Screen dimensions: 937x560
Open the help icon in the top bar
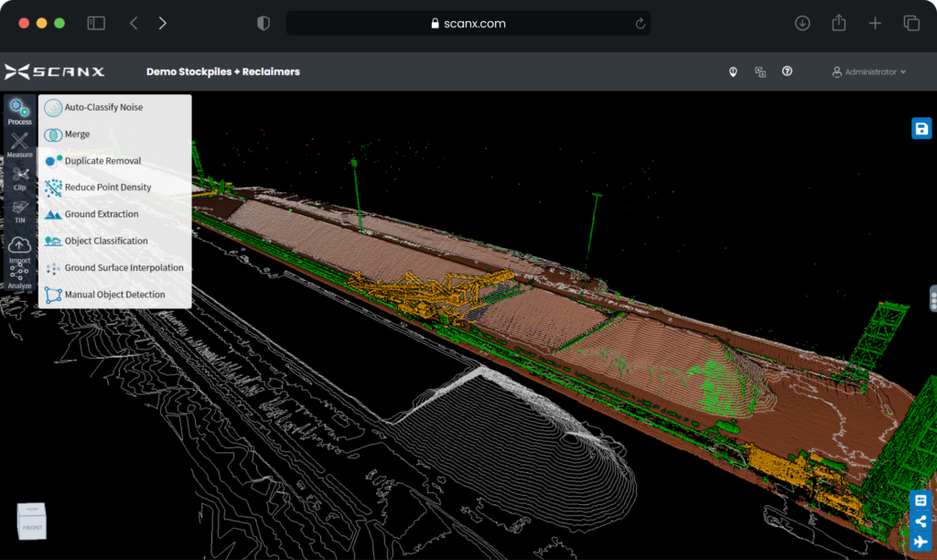pyautogui.click(x=787, y=70)
